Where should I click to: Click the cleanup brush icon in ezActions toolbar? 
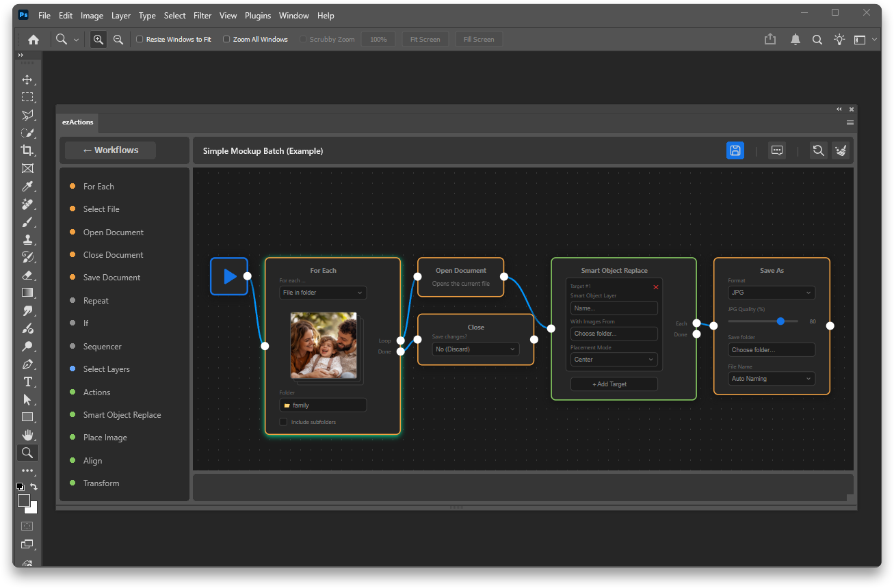point(841,150)
